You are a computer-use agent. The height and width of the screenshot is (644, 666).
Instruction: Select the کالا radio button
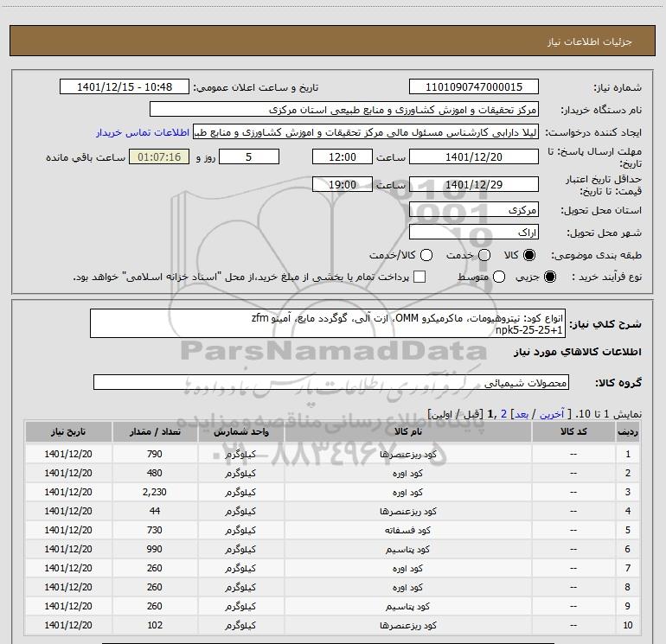pos(529,255)
